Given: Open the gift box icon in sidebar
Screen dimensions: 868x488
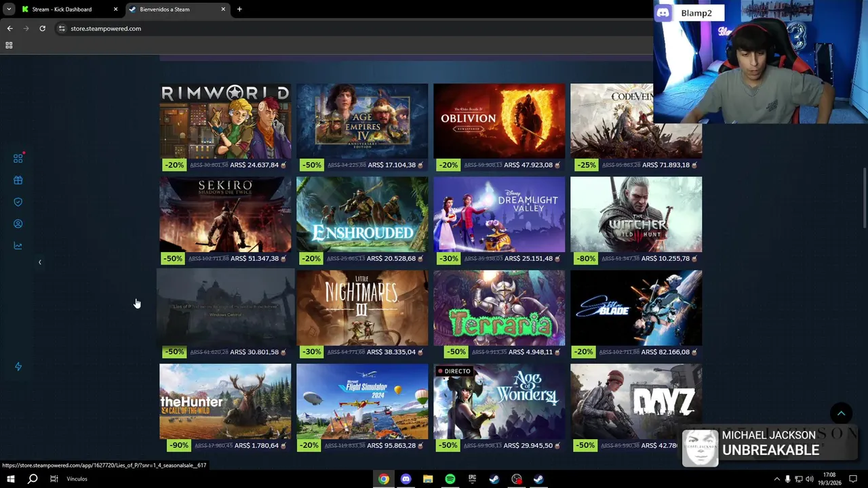Looking at the screenshot, I should point(18,180).
